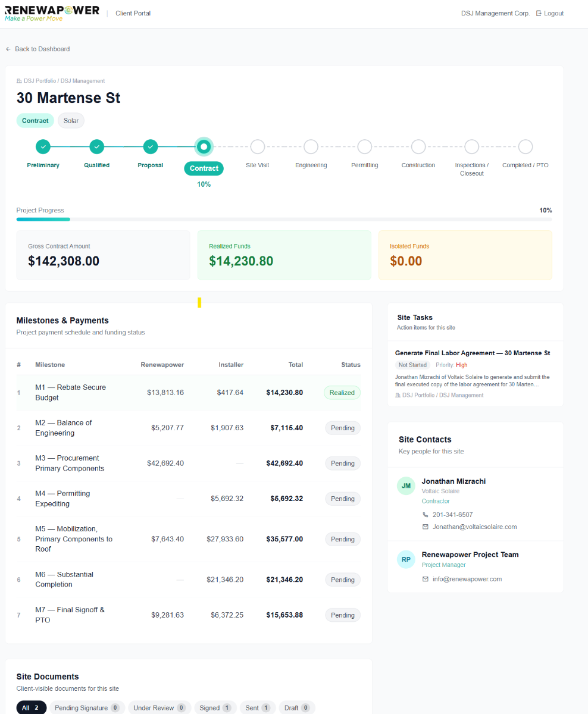Click the RP avatar for Renewapower Project Team
Viewport: 588px width, 714px height.
point(406,559)
